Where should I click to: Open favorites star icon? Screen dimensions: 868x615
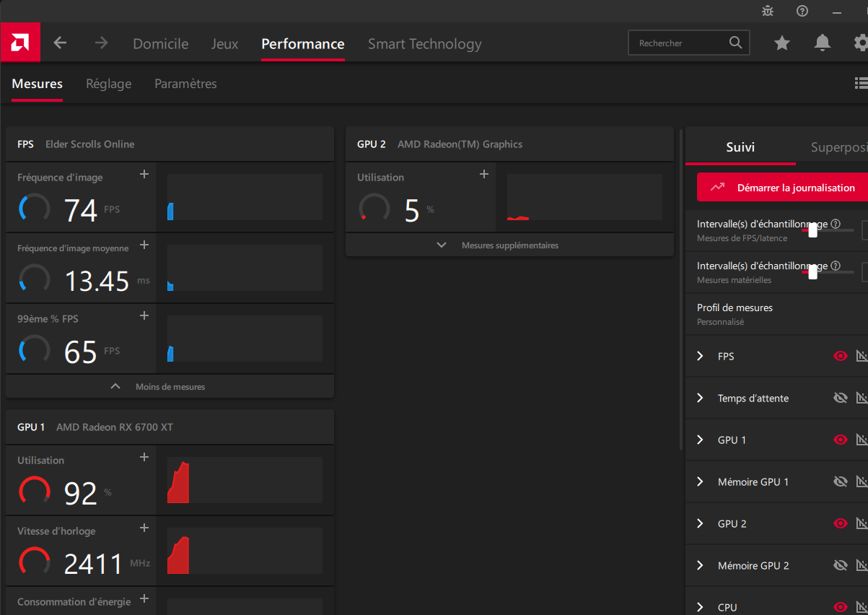tap(782, 43)
